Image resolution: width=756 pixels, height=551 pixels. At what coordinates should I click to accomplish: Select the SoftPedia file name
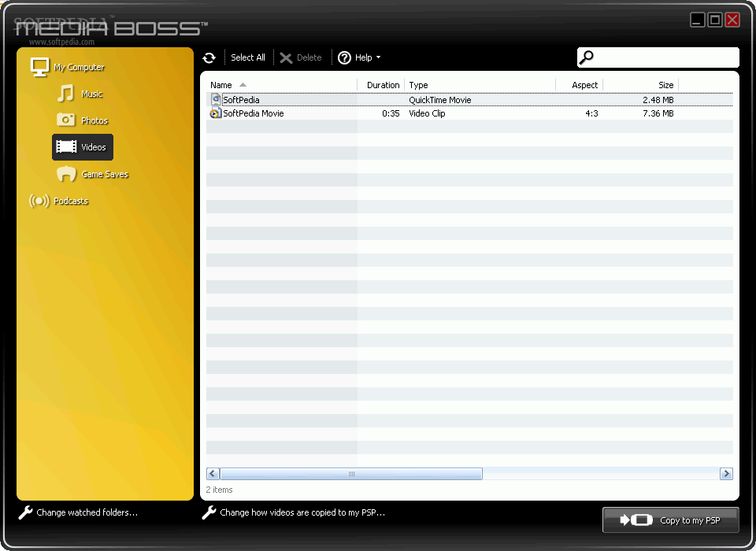pos(241,100)
